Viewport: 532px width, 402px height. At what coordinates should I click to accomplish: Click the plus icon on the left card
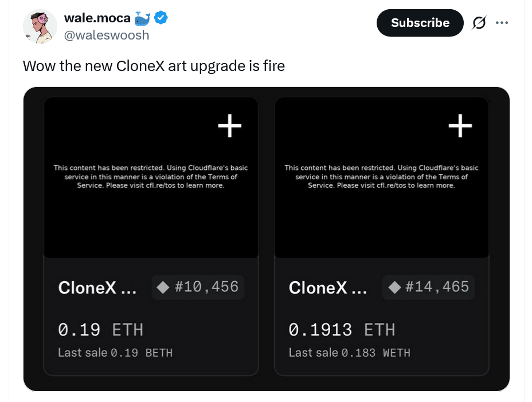(230, 127)
